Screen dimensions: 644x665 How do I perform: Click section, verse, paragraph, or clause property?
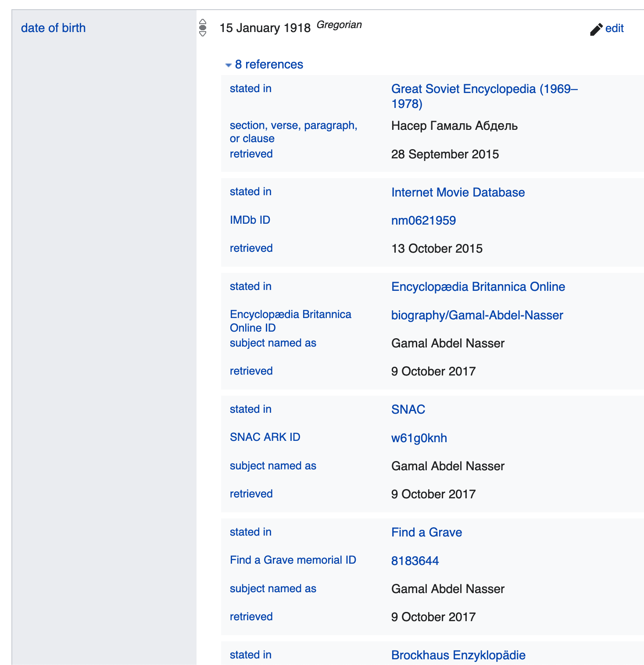pyautogui.click(x=293, y=132)
